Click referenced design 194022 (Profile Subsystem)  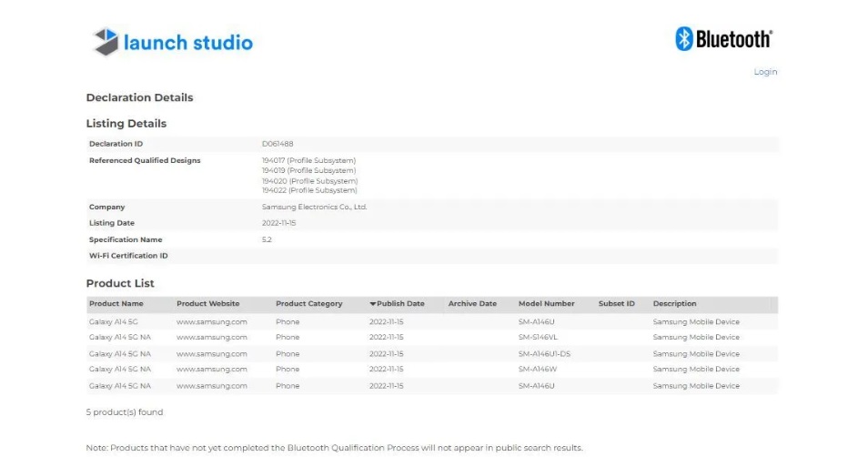309,190
